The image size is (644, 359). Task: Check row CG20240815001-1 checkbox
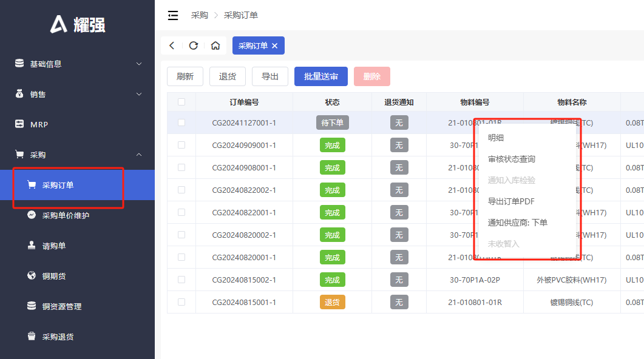[x=181, y=302]
